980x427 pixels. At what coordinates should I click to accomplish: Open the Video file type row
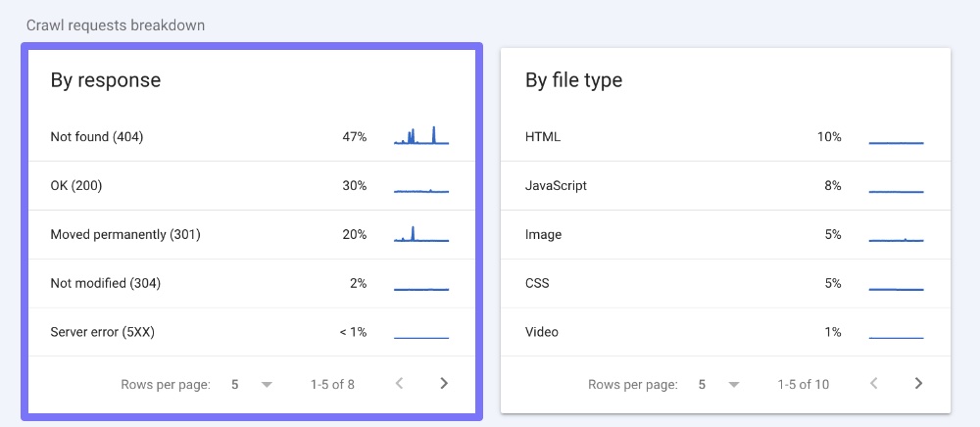pos(725,332)
